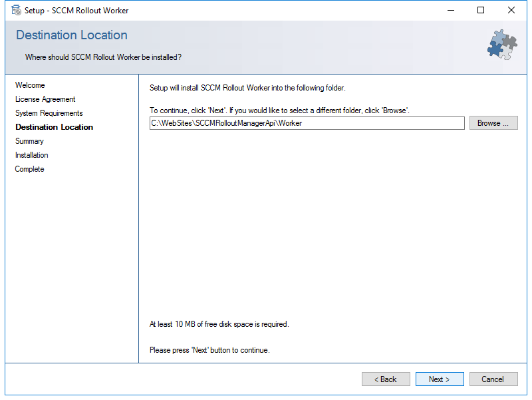
Task: Select the Complete step
Action: click(29, 169)
